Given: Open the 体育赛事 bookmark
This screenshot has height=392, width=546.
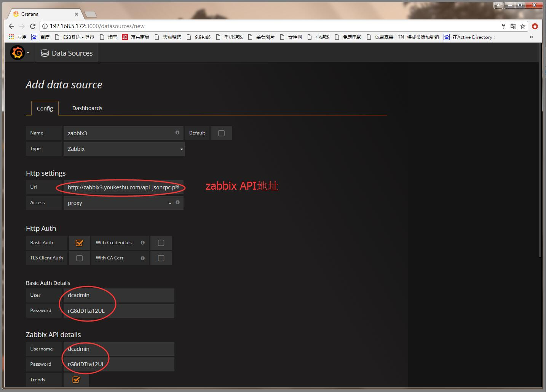Looking at the screenshot, I should click(x=380, y=37).
